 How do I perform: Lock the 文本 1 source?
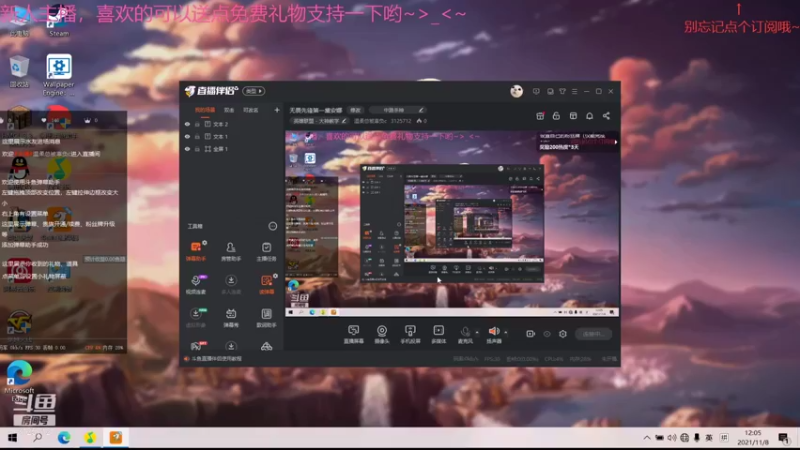[197, 137]
